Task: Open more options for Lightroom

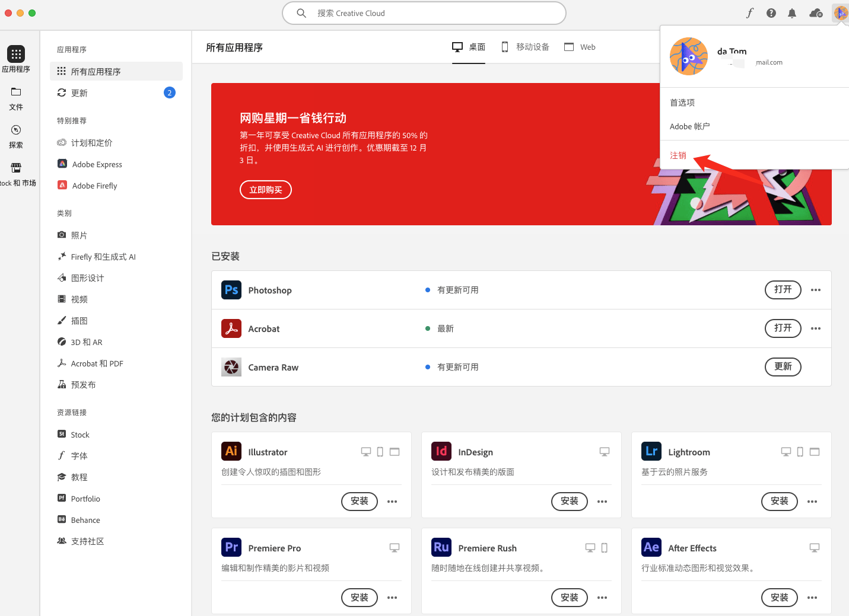Action: 812,502
